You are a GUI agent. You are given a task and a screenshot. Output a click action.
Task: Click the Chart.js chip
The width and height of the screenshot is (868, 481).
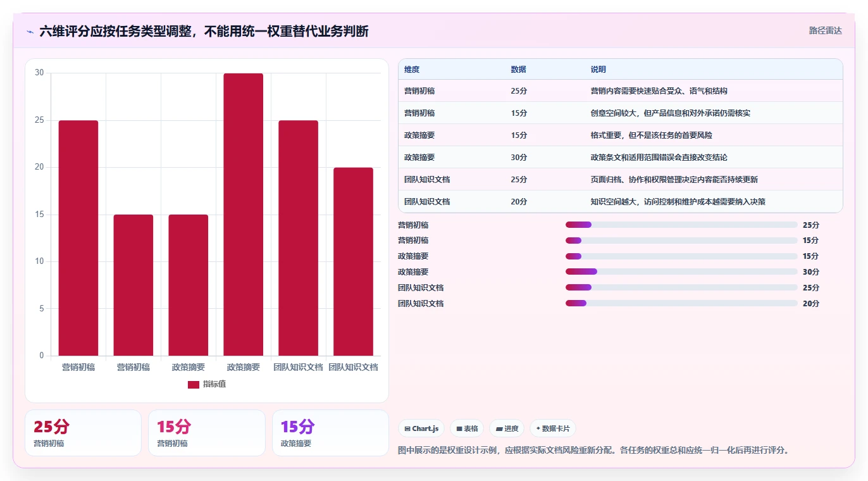click(421, 428)
